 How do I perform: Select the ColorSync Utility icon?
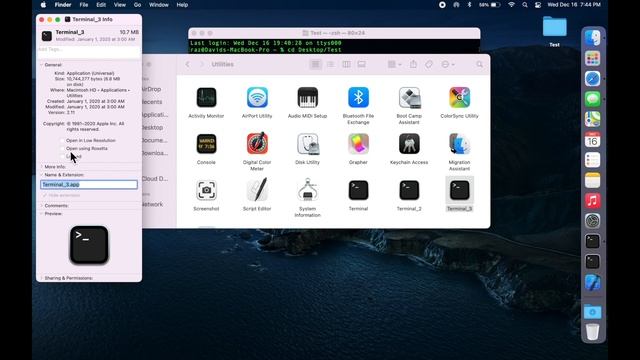[459, 98]
